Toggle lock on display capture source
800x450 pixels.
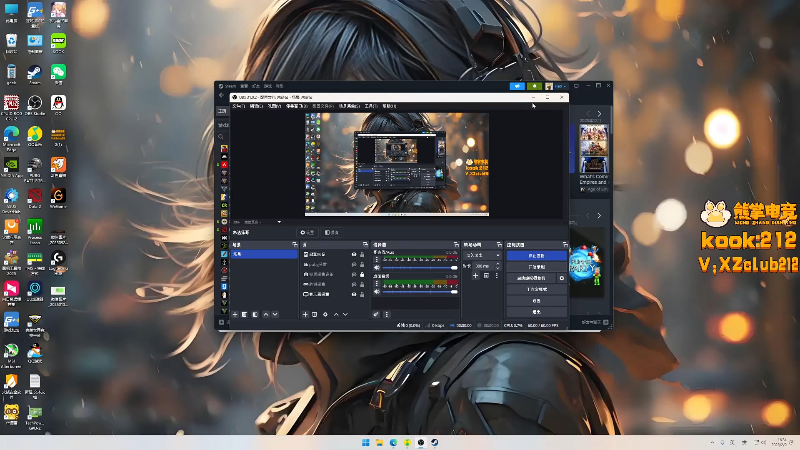pyautogui.click(x=362, y=294)
